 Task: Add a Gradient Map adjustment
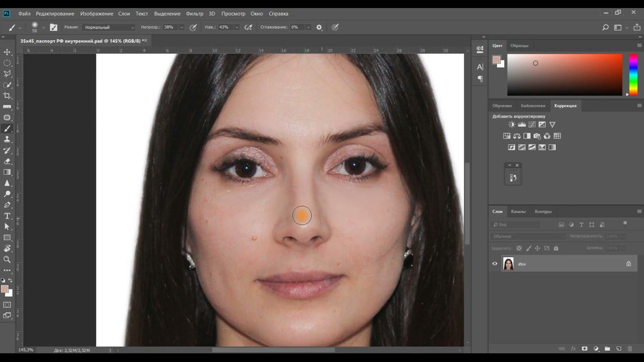[x=552, y=147]
